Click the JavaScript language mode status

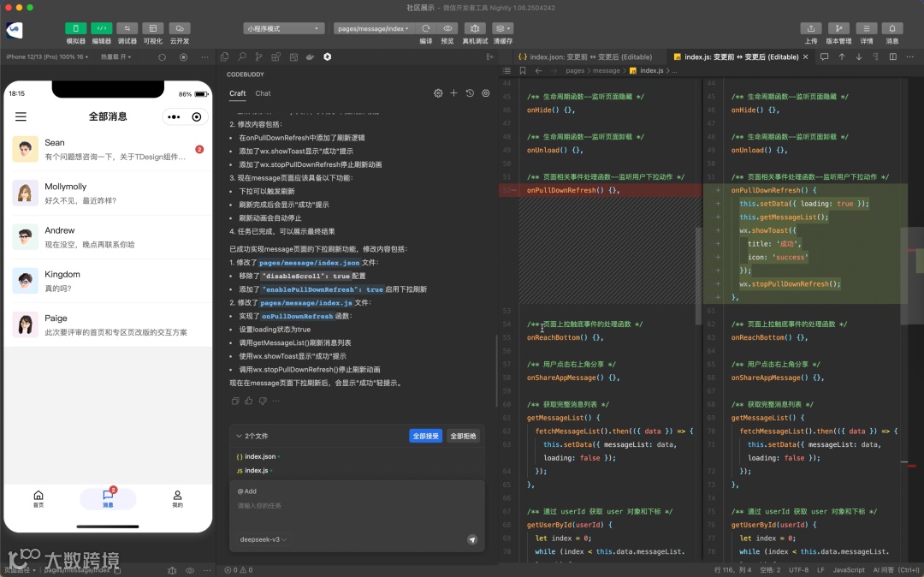[849, 570]
